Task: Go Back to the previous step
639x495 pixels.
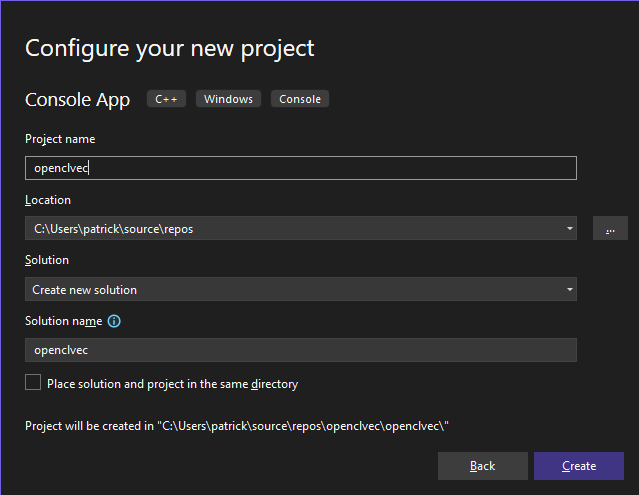Action: (483, 466)
